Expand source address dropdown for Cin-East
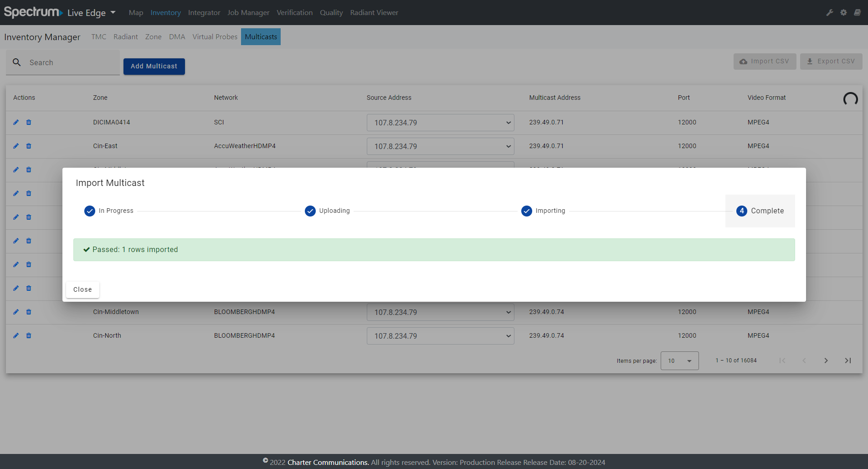This screenshot has height=469, width=868. [x=440, y=146]
